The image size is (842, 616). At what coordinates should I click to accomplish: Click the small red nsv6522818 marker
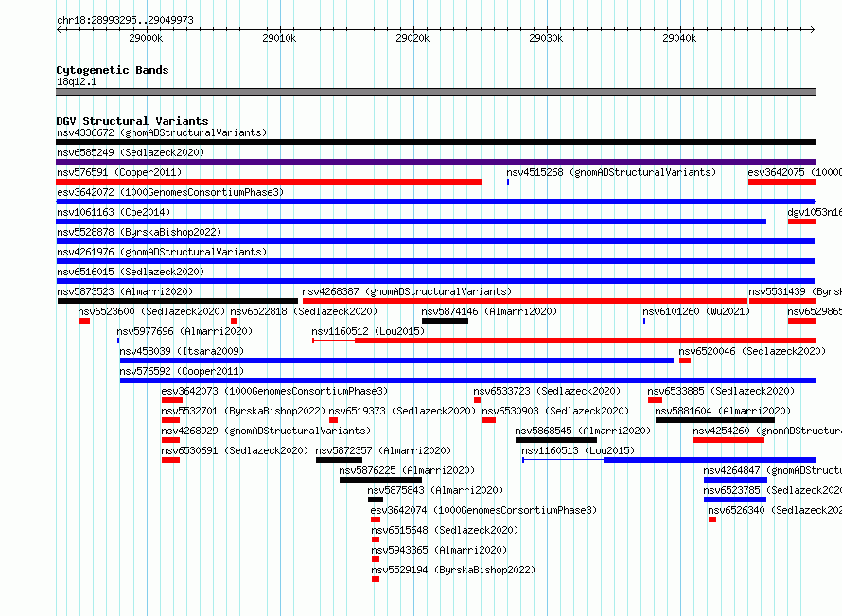coord(234,321)
